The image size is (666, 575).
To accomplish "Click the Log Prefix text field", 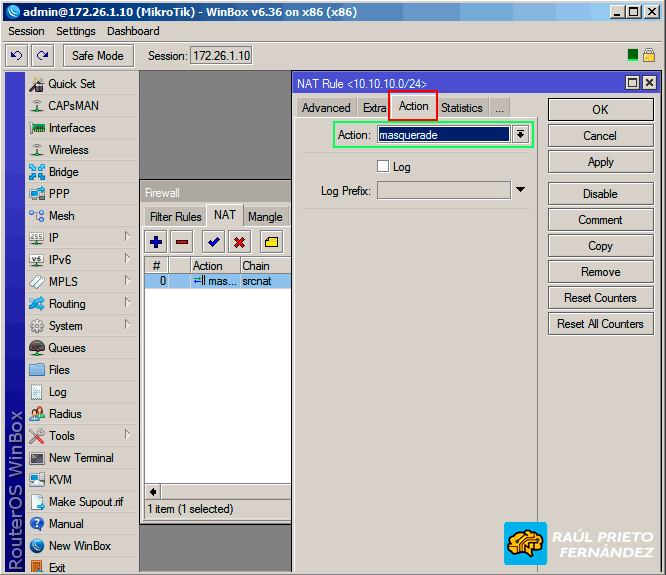I will click(444, 190).
